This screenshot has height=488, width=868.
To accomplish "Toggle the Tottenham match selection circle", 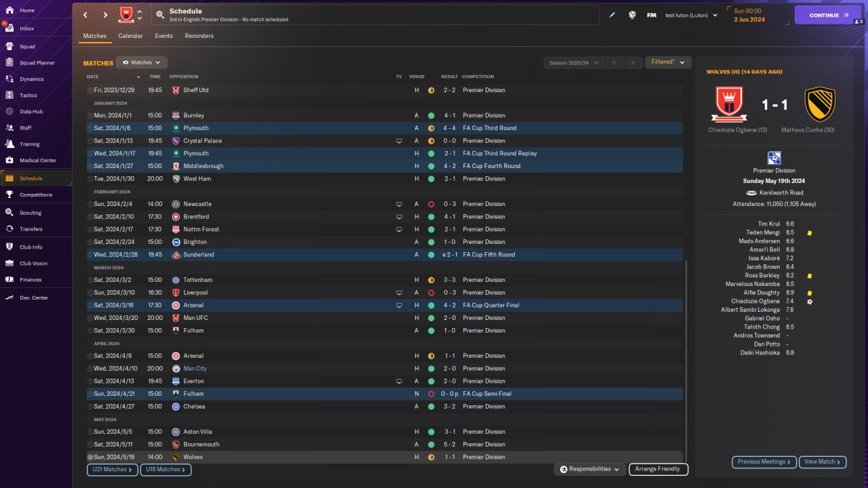I will 90,280.
